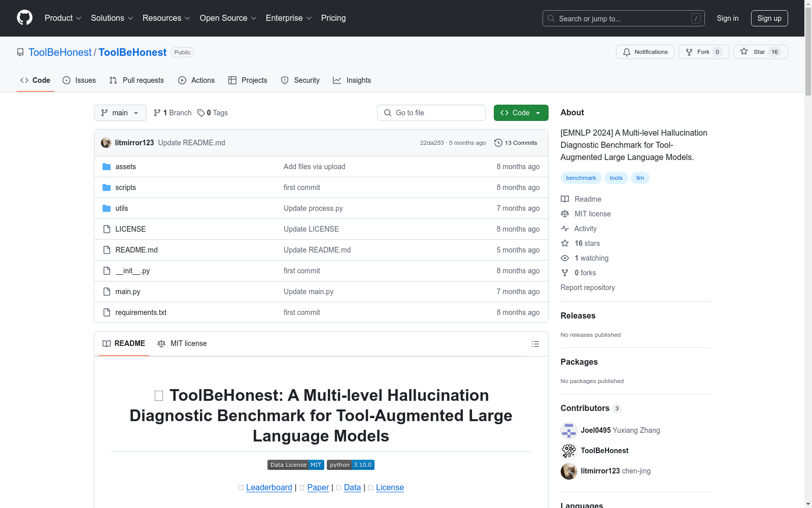Open the Pricing page
The image size is (812, 508).
point(333,18)
